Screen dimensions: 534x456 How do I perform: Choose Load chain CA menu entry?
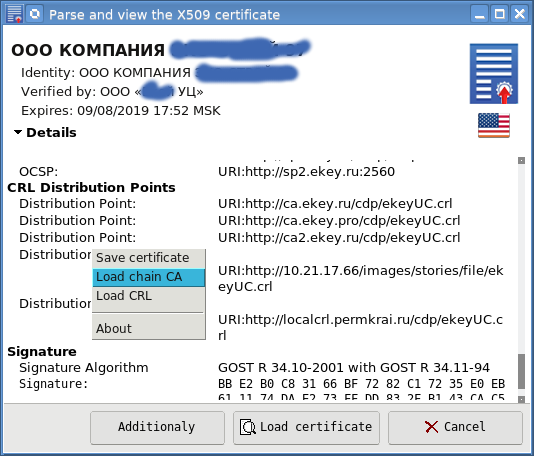click(148, 277)
